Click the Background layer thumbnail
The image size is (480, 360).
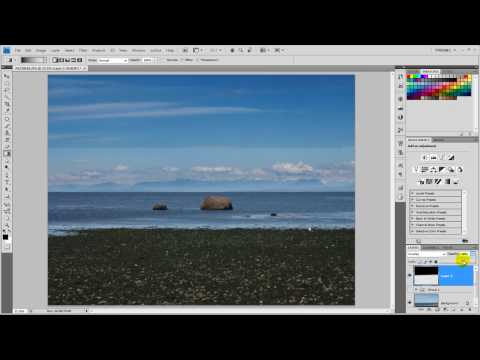tap(426, 300)
